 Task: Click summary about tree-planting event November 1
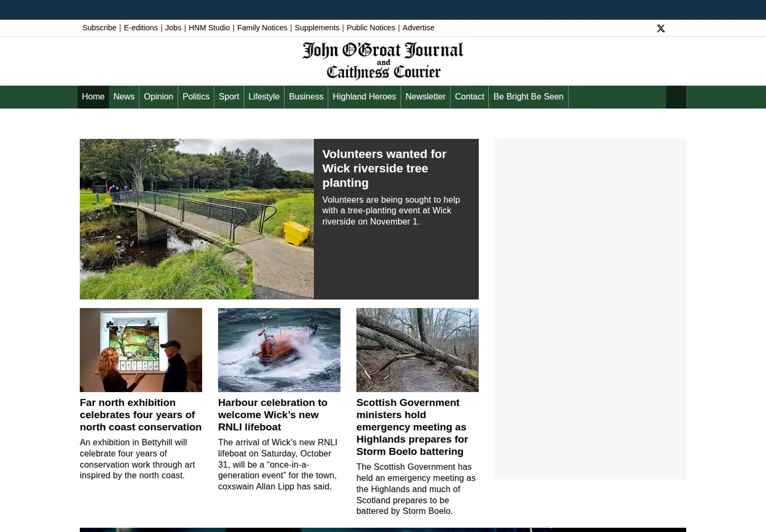tap(391, 211)
